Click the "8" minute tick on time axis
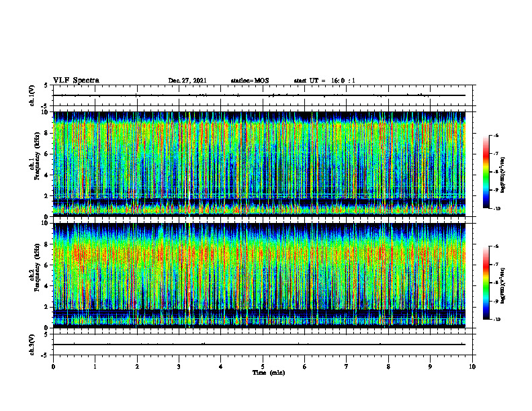The width and height of the screenshot is (532, 411). click(x=388, y=367)
